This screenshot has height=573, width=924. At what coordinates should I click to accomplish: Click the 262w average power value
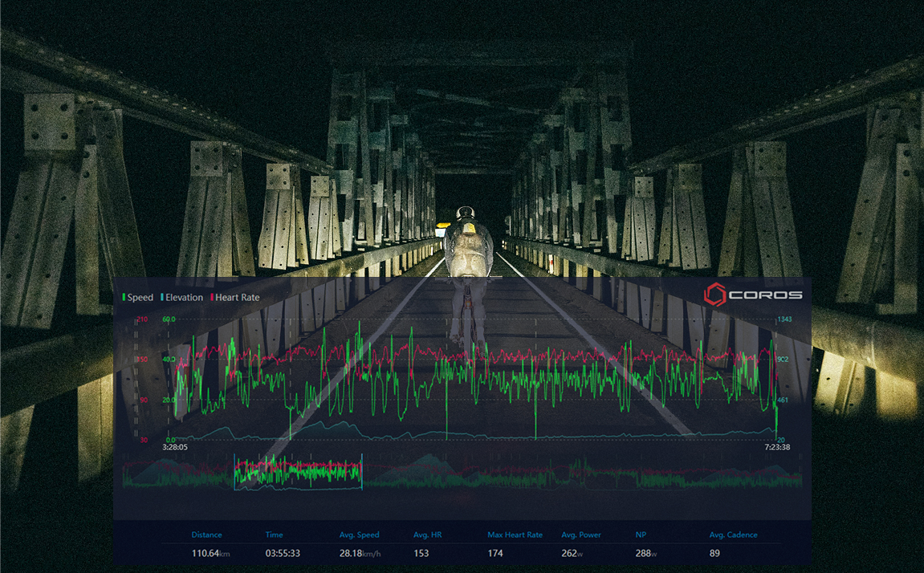[x=572, y=554]
